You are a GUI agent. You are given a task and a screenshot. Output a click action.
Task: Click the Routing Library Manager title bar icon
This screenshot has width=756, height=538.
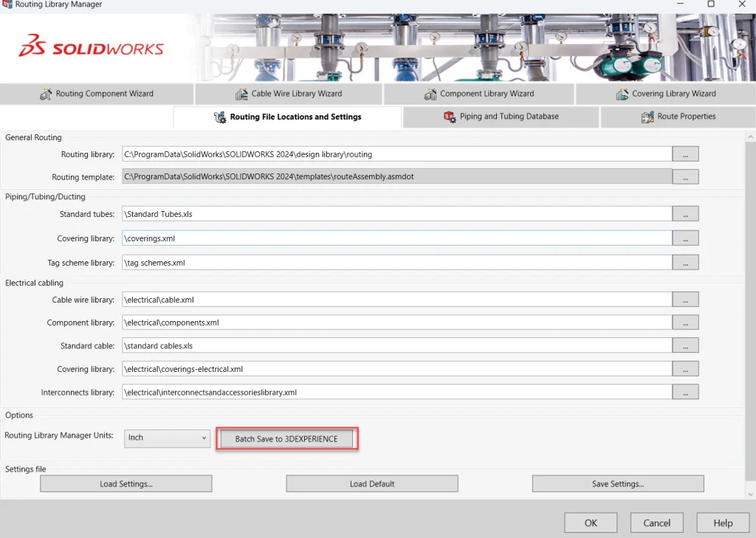tap(7, 4)
